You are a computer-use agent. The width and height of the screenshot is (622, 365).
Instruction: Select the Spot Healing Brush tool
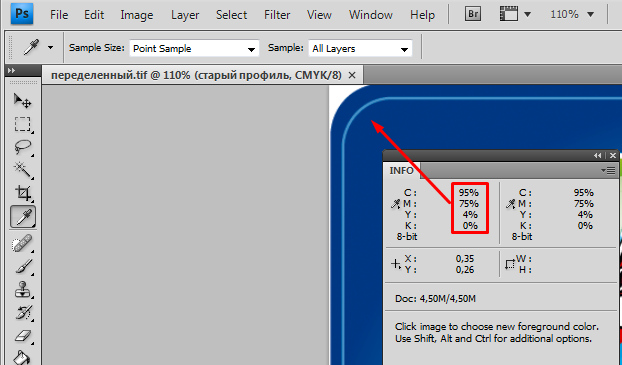pyautogui.click(x=23, y=244)
